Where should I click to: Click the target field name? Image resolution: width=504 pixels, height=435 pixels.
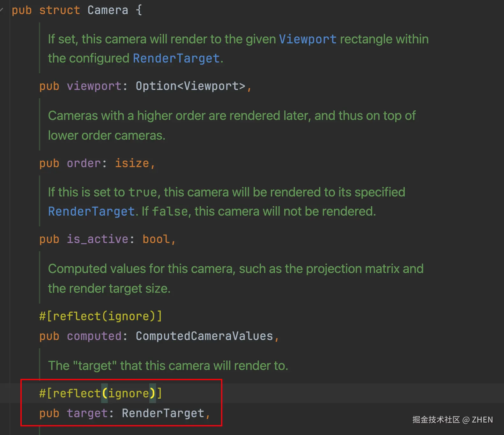point(87,413)
